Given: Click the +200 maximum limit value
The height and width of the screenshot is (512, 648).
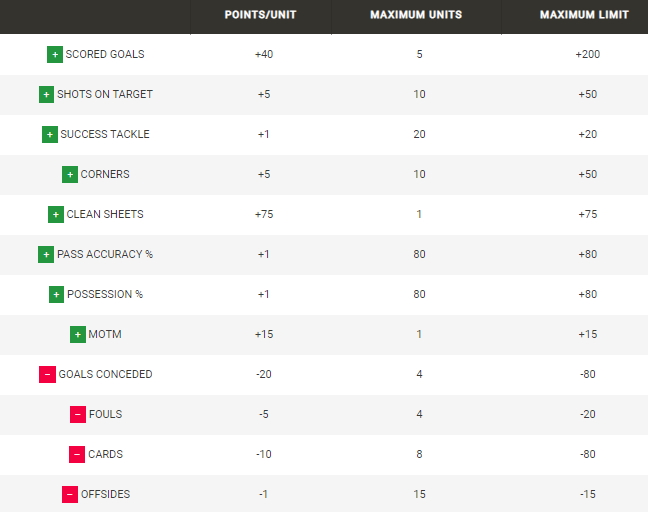Looking at the screenshot, I should (x=587, y=54).
